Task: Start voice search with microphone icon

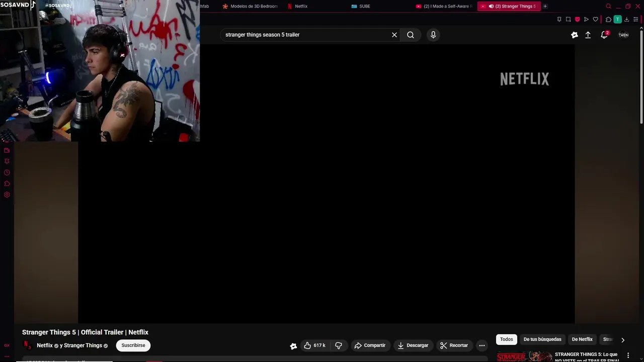Action: click(433, 35)
